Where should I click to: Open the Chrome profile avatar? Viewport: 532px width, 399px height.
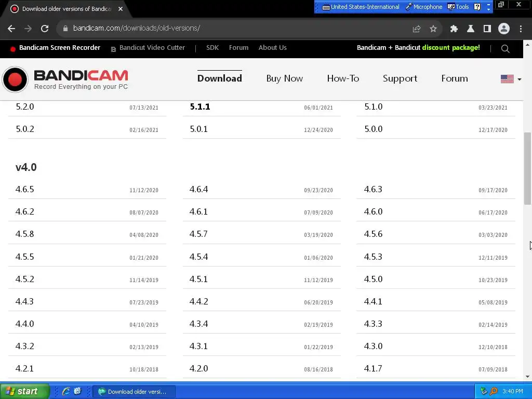click(504, 29)
